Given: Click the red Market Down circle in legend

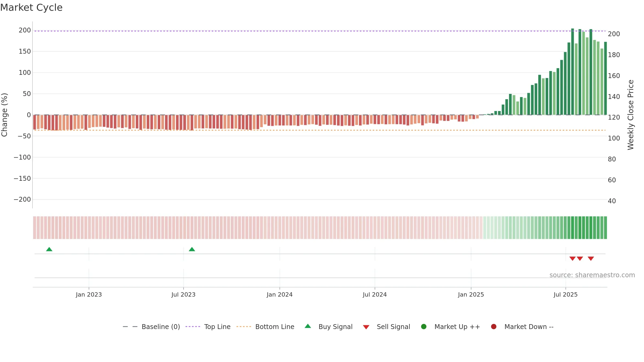Looking at the screenshot, I should pyautogui.click(x=493, y=326).
